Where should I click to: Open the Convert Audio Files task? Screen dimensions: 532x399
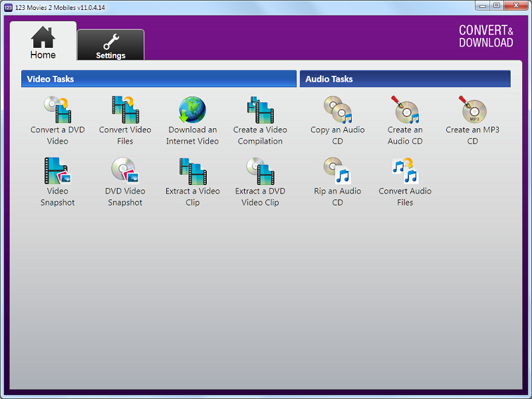point(405,171)
